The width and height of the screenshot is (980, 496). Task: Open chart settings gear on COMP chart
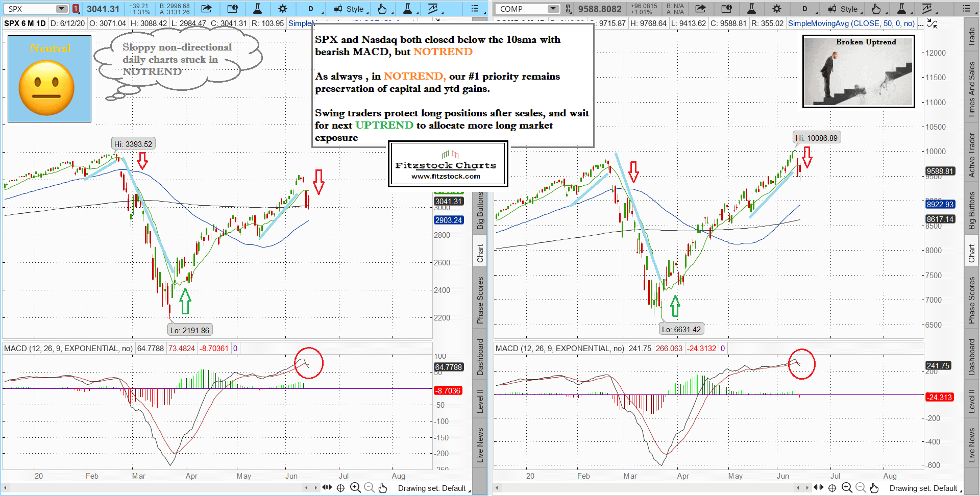pyautogui.click(x=776, y=9)
